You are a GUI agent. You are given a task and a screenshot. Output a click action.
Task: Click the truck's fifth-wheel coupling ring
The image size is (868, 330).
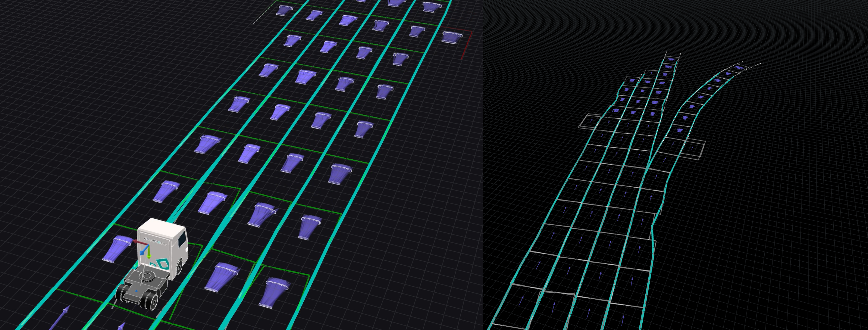pos(147,276)
